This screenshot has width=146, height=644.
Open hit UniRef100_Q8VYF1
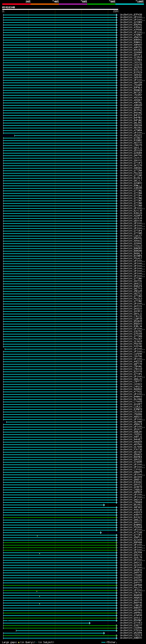click(131, 55)
